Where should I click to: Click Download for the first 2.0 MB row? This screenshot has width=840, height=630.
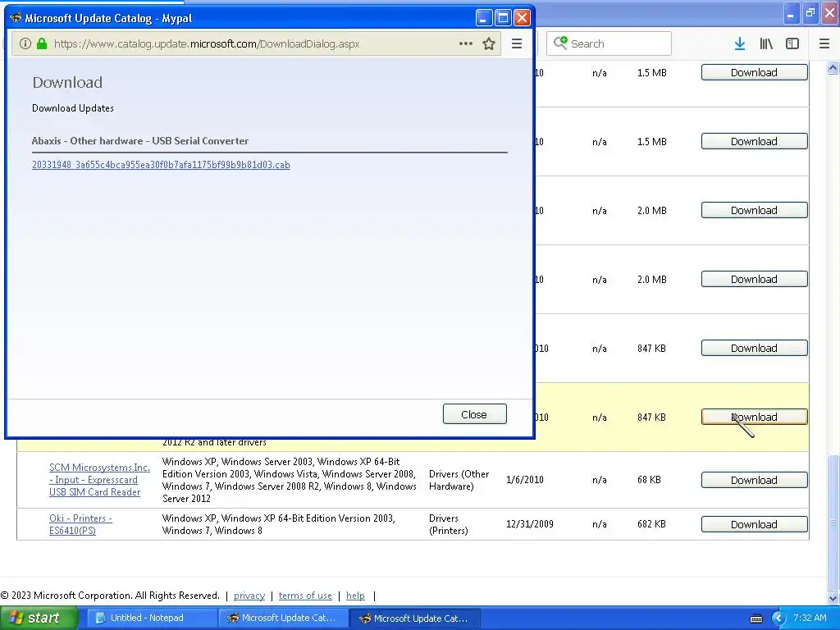755,210
